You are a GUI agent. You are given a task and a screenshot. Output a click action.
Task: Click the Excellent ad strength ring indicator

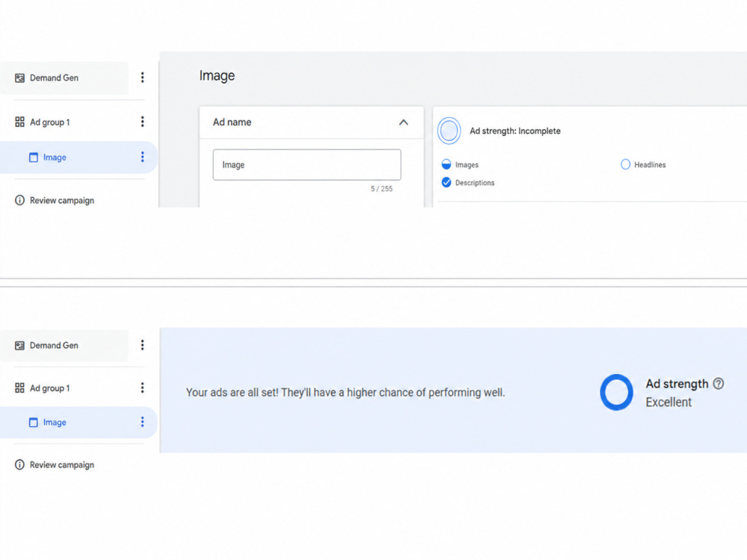pos(616,393)
